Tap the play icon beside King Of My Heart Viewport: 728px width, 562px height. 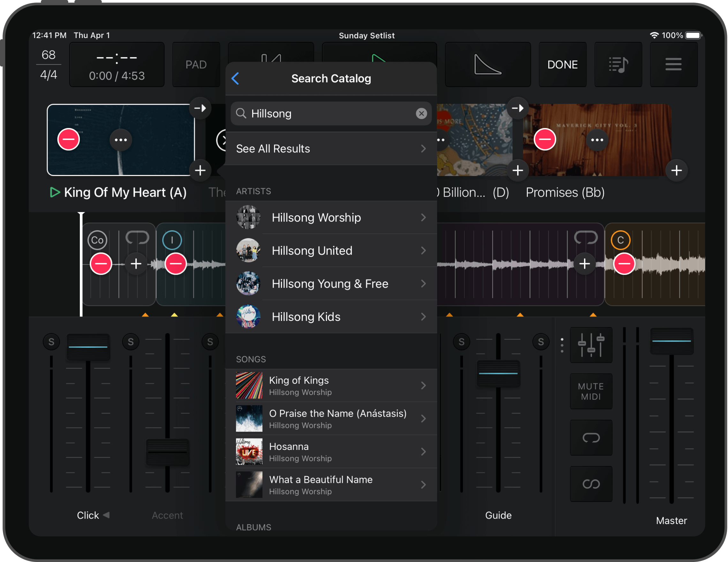click(x=55, y=192)
